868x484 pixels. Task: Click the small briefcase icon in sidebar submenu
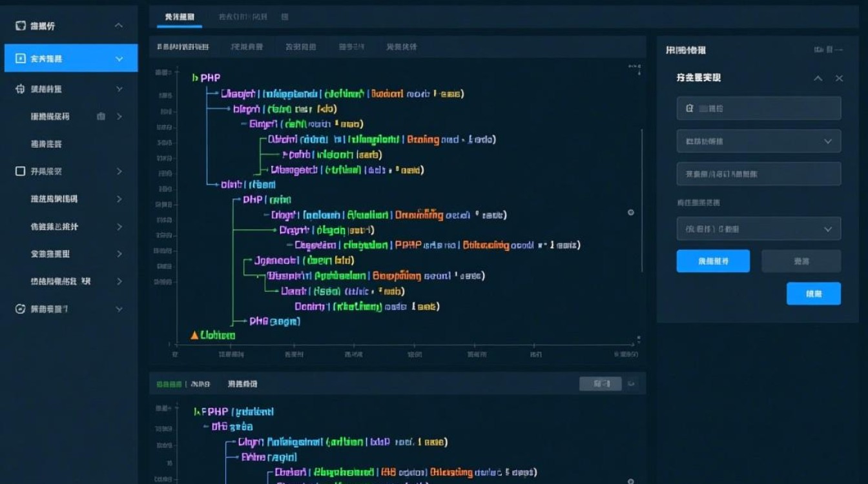pyautogui.click(x=101, y=117)
